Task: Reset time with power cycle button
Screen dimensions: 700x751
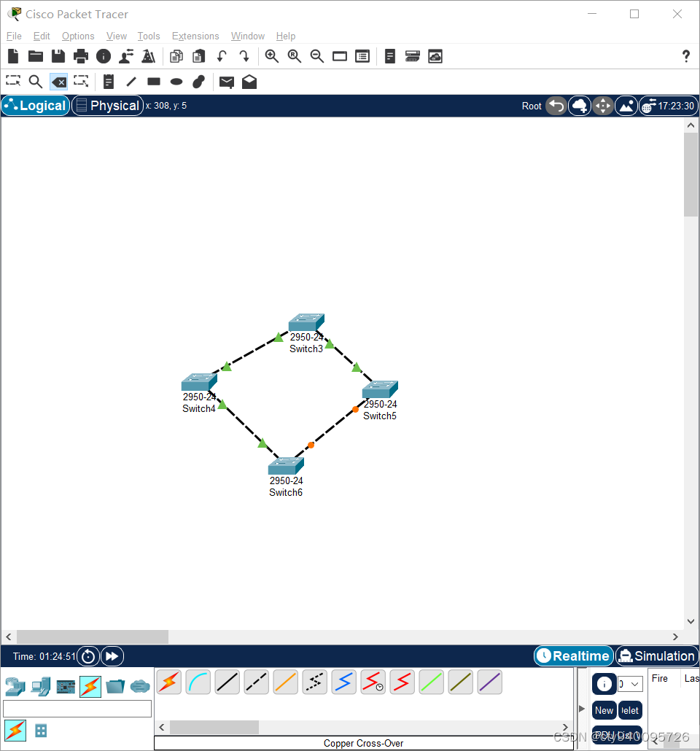Action: 88,655
